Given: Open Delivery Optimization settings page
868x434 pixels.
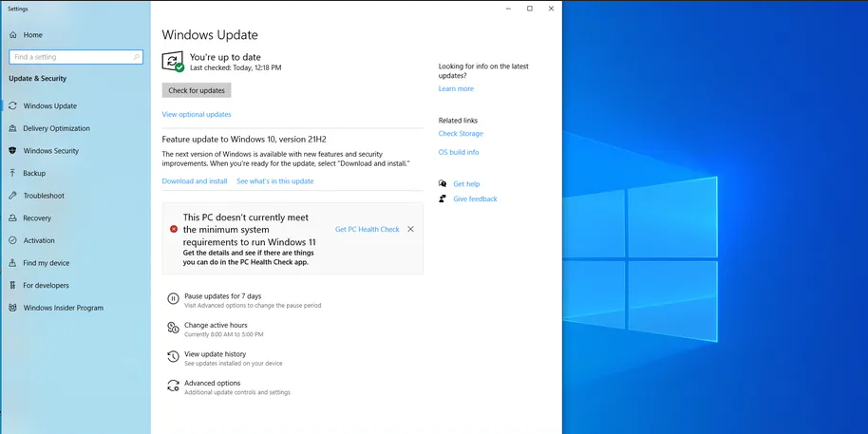Looking at the screenshot, I should pos(56,128).
